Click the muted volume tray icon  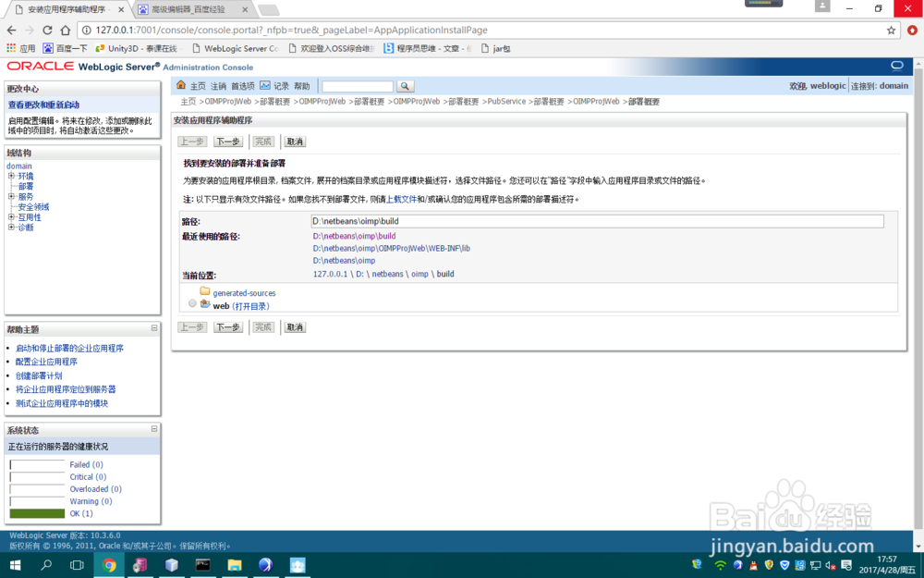[831, 565]
